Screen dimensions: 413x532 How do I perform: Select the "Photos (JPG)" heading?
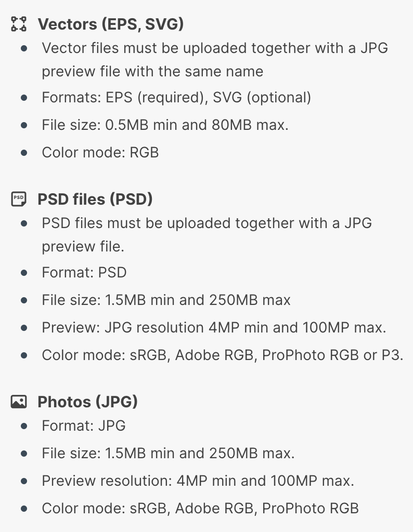pyautogui.click(x=87, y=402)
